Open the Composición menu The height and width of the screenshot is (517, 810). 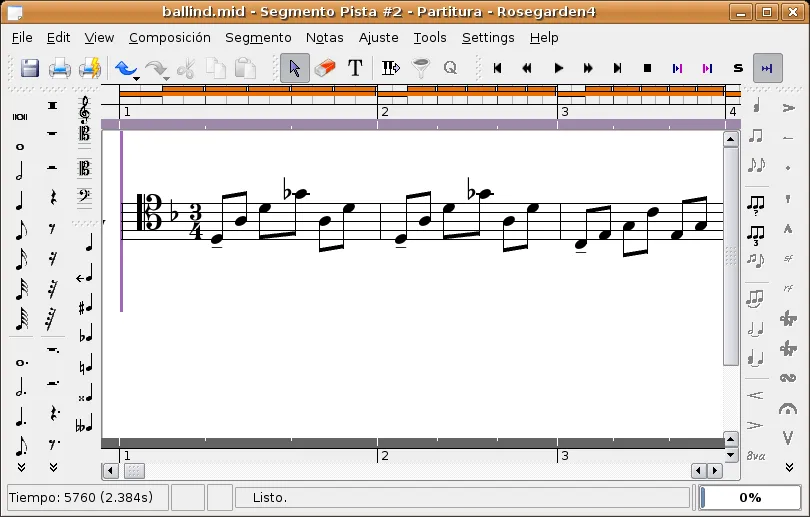coord(170,38)
